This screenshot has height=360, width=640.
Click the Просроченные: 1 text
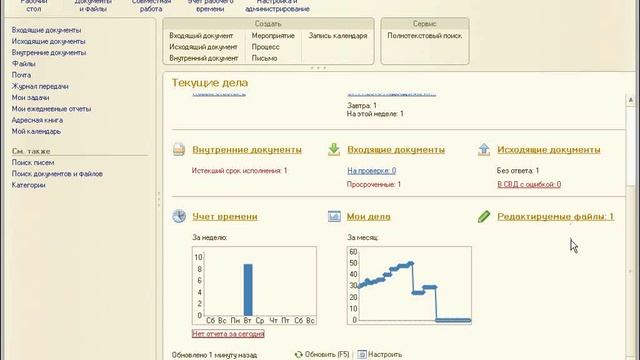pos(374,184)
